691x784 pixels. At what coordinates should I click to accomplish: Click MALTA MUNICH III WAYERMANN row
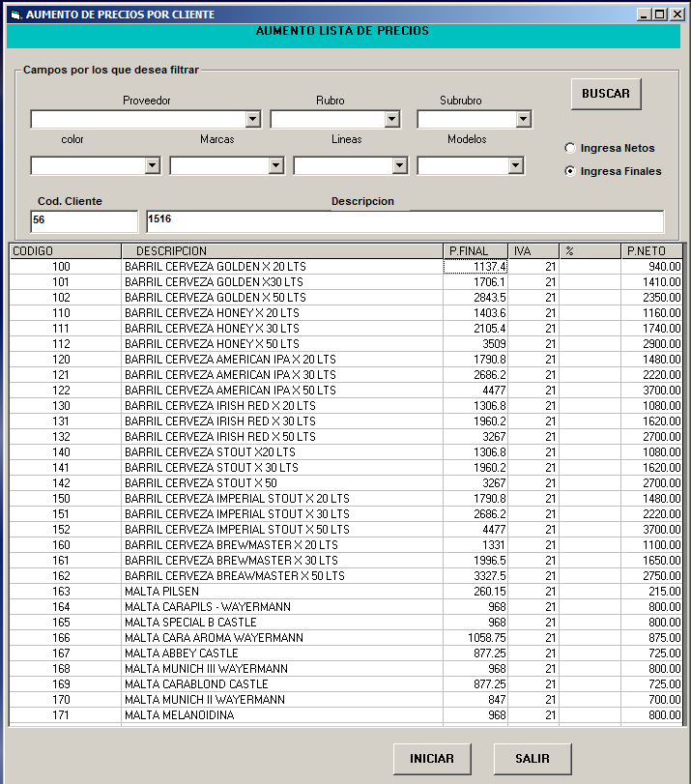click(x=346, y=670)
